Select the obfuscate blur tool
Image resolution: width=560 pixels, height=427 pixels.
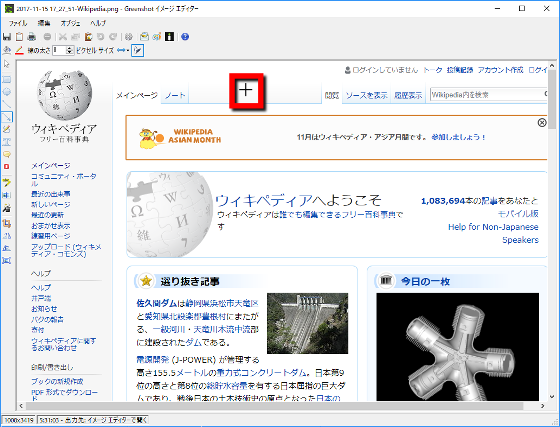click(x=7, y=195)
